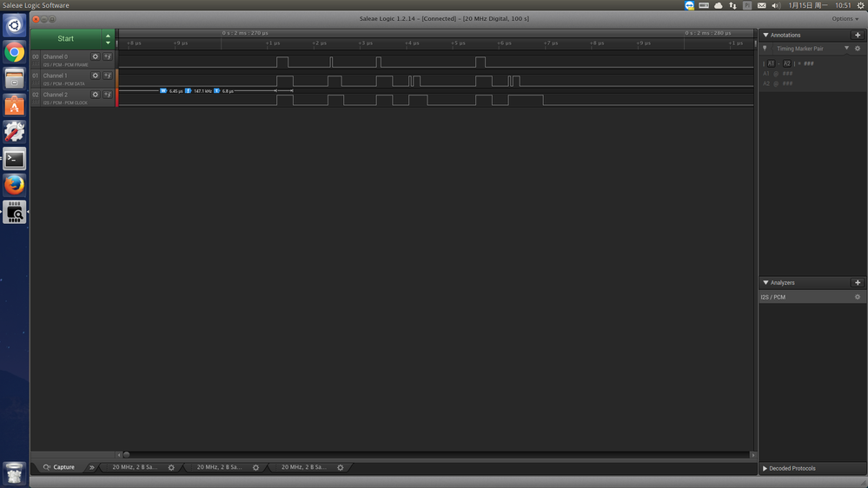Screen dimensions: 868x488
Task: Launch Firefox from the dock
Action: (x=15, y=185)
